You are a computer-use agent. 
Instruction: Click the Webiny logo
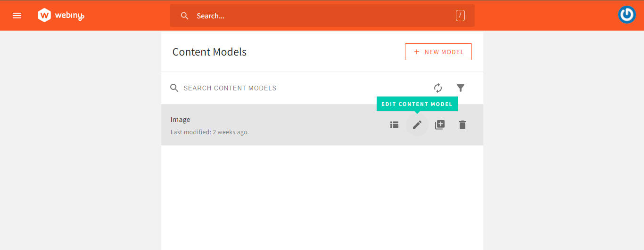pos(61,16)
